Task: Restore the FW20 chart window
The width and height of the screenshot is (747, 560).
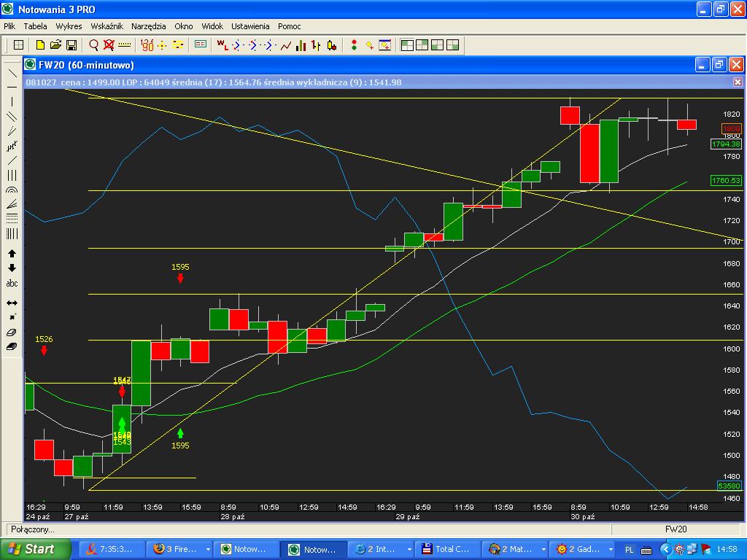Action: 719,64
